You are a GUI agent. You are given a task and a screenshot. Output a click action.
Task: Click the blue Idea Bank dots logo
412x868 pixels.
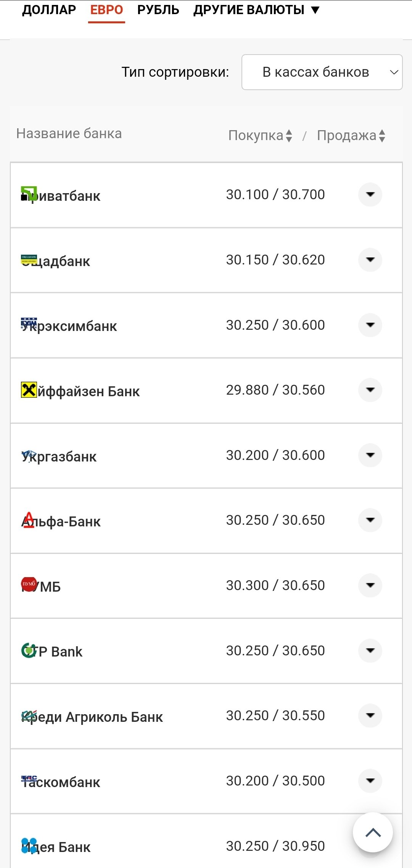coord(29,845)
